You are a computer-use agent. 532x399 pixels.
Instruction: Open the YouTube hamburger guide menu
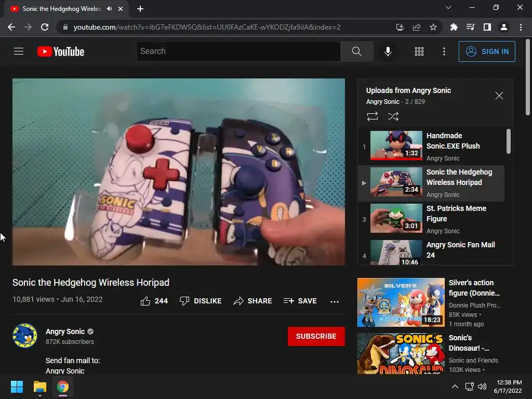click(x=19, y=51)
